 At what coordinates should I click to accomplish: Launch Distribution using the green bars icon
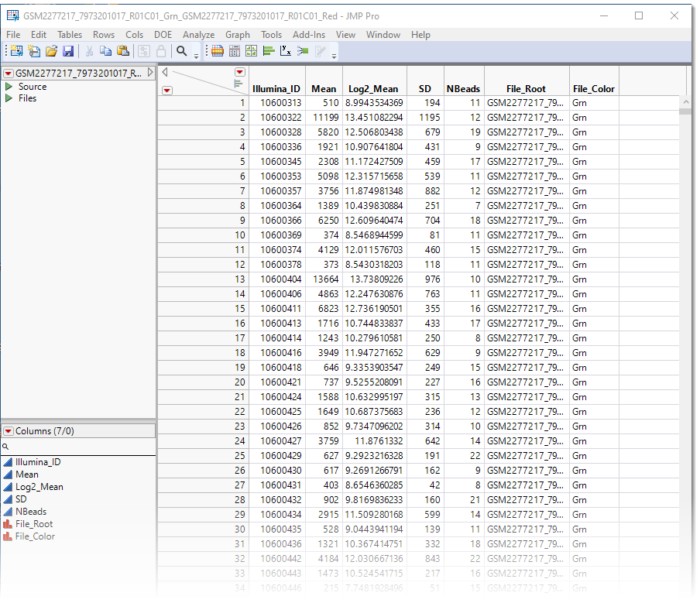pyautogui.click(x=269, y=51)
